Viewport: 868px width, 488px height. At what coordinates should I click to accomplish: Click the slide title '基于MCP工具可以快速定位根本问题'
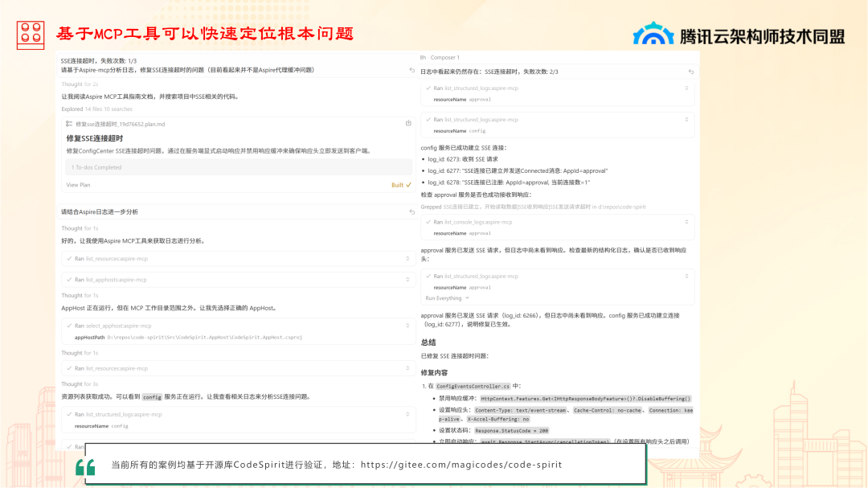tap(205, 34)
